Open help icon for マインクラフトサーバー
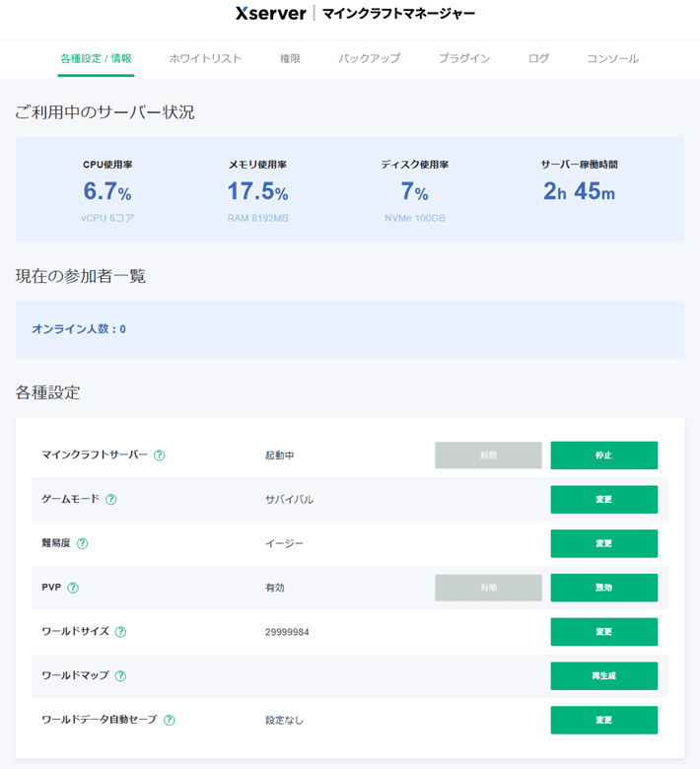 pyautogui.click(x=159, y=455)
